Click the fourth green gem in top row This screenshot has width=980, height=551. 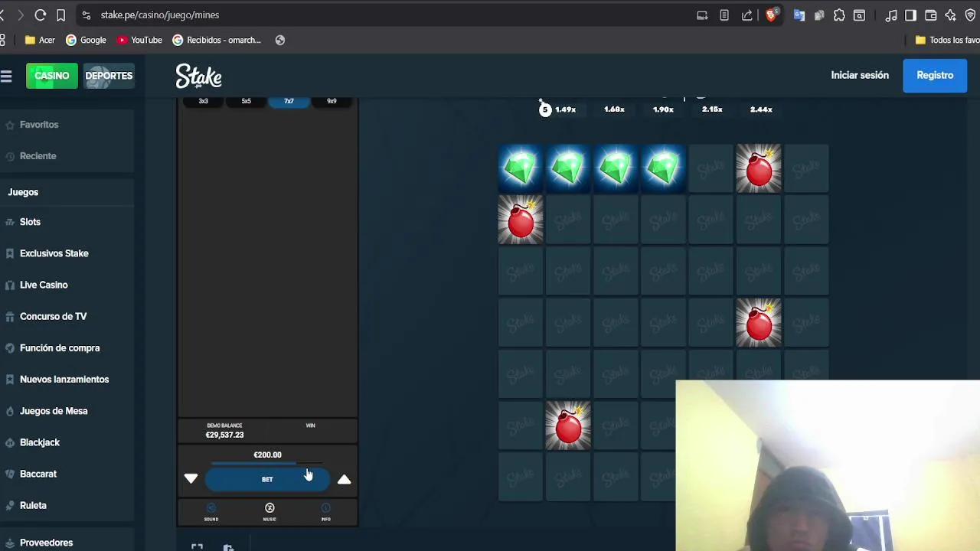click(663, 168)
